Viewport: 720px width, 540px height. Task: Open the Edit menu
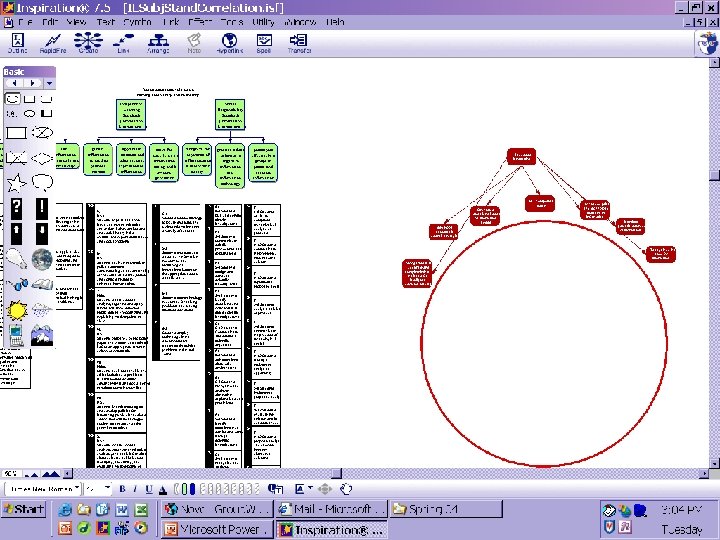(50, 22)
